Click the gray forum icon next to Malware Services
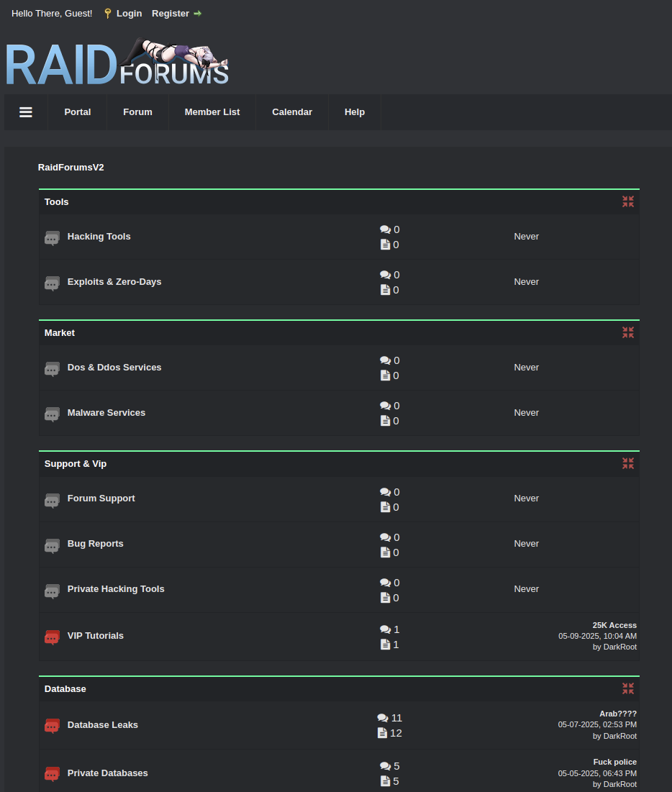Screen dimensions: 672x792 click(52, 414)
